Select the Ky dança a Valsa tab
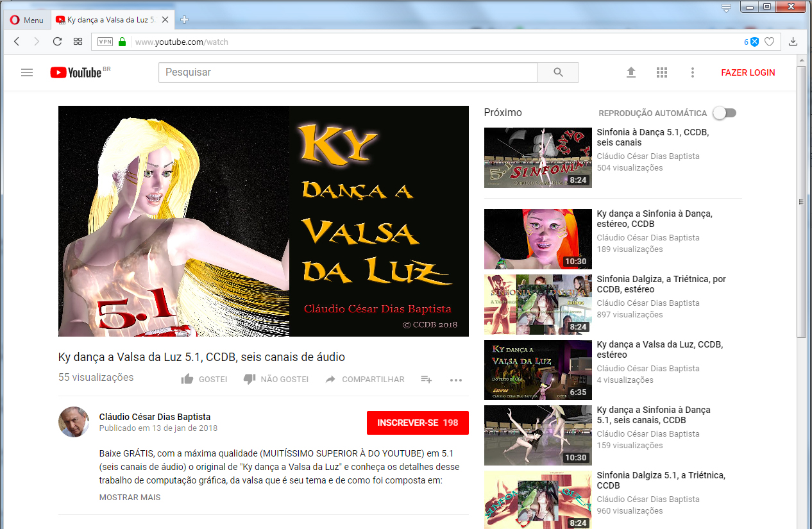812x529 pixels. tap(110, 20)
